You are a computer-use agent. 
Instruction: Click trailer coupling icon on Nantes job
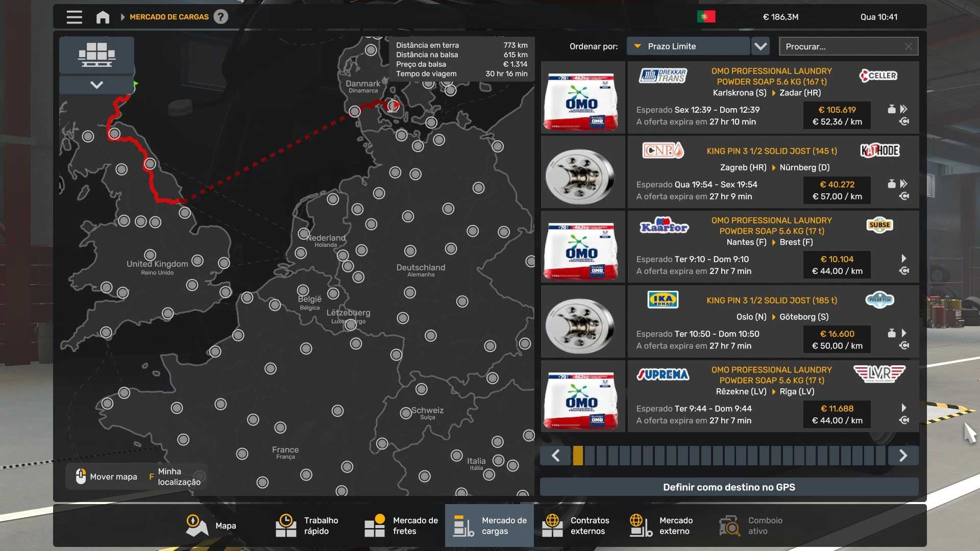click(904, 271)
